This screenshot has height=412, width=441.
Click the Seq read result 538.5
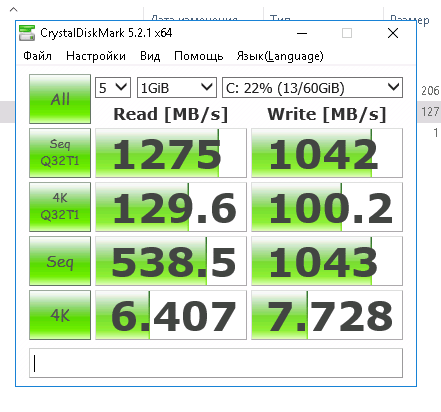(171, 261)
